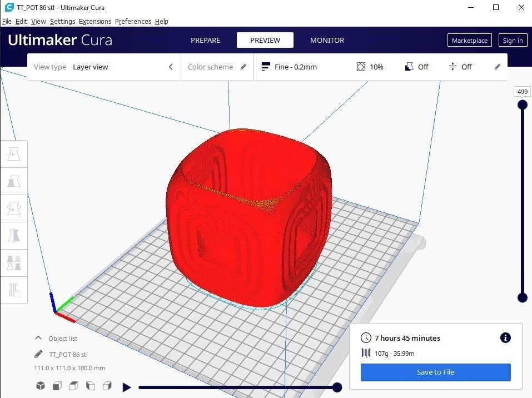Open View type Layer view dropdown

coord(104,67)
